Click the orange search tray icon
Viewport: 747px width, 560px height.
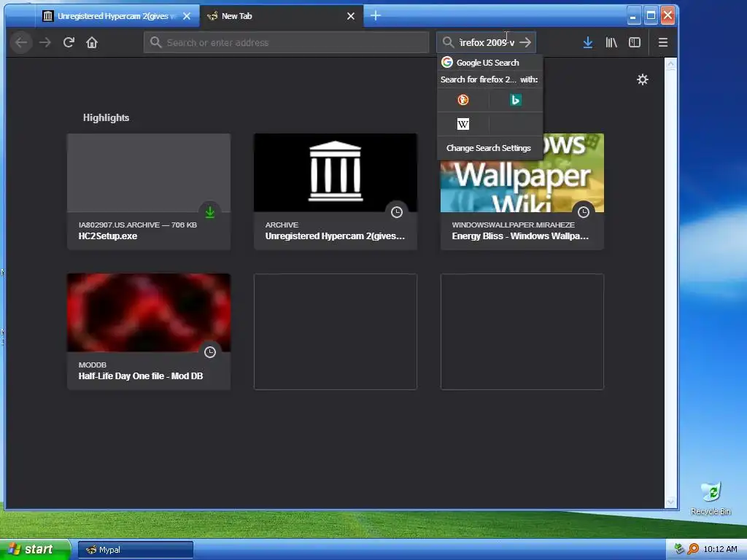coord(693,549)
